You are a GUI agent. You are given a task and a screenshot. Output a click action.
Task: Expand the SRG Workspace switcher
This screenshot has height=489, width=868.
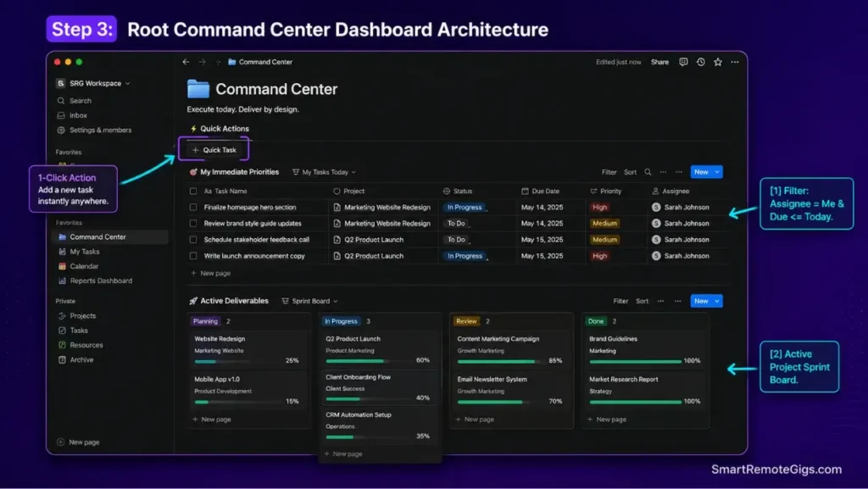(x=93, y=84)
